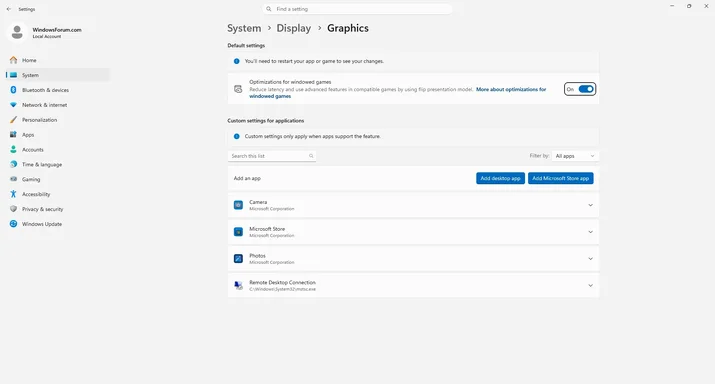The height and width of the screenshot is (384, 715).
Task: Expand the Microsoft Store row chevron
Action: [591, 232]
